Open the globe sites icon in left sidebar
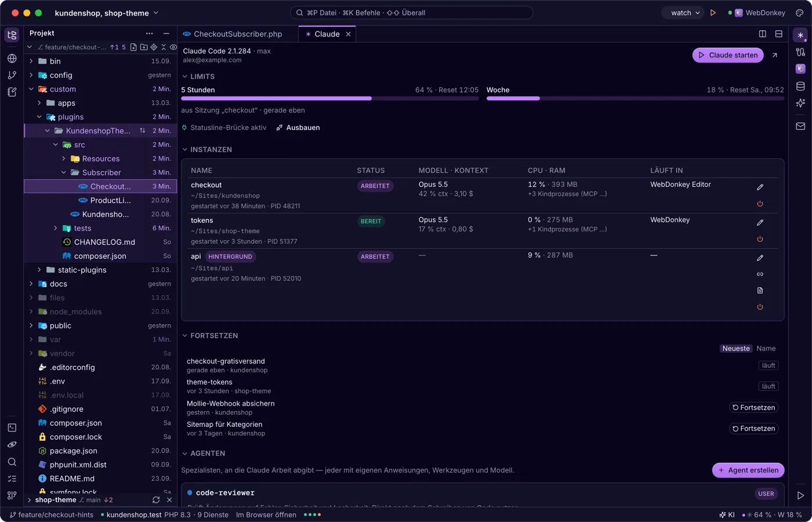This screenshot has height=522, width=812. pyautogui.click(x=12, y=58)
